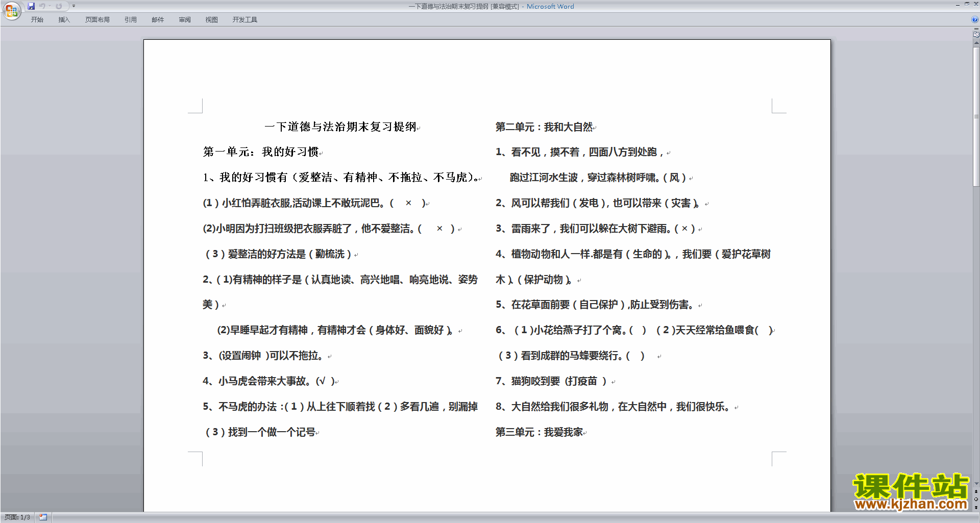This screenshot has height=523, width=980.
Task: Open the 开始 ribbon tab
Action: tap(37, 19)
